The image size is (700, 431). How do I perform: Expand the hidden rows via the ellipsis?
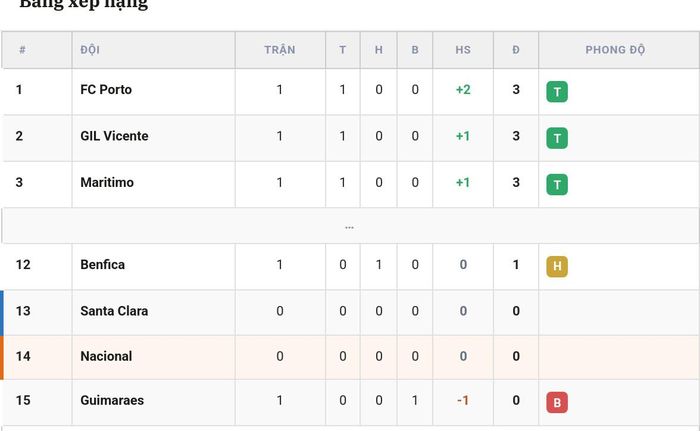(349, 227)
